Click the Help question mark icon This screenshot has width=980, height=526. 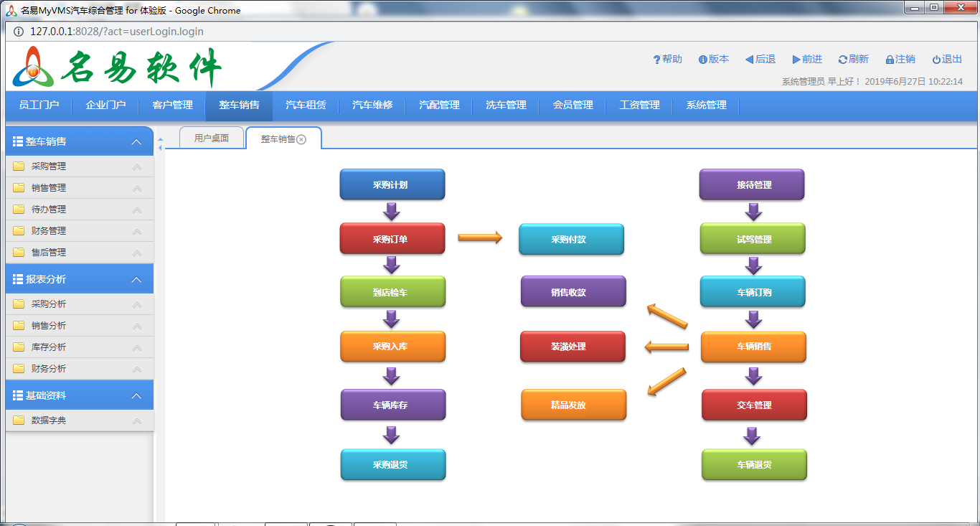656,60
